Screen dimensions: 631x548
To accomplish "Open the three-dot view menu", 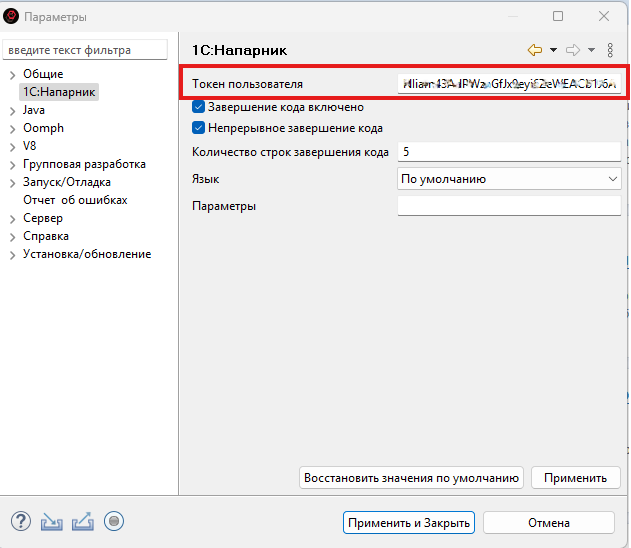I will click(610, 50).
